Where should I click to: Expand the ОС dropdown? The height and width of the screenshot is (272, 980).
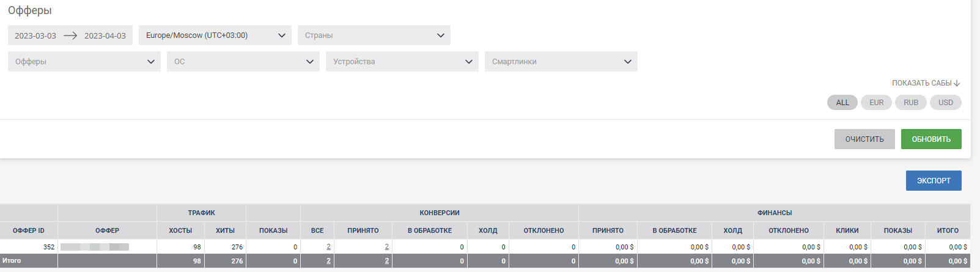pyautogui.click(x=243, y=62)
